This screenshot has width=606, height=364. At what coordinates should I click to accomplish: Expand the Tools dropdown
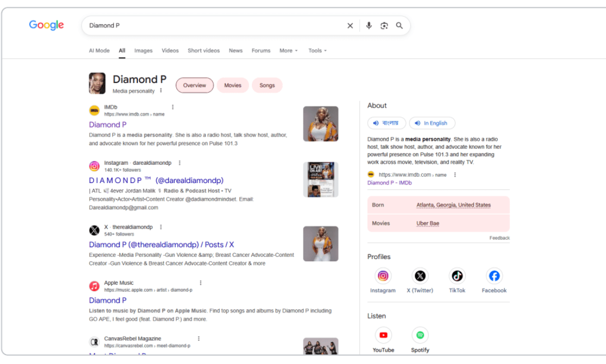pyautogui.click(x=317, y=51)
